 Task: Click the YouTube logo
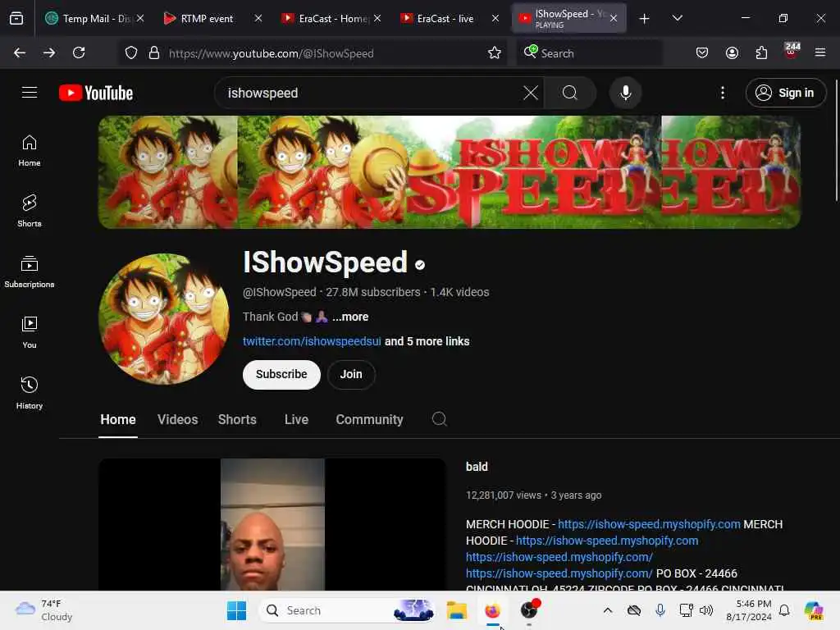[96, 93]
